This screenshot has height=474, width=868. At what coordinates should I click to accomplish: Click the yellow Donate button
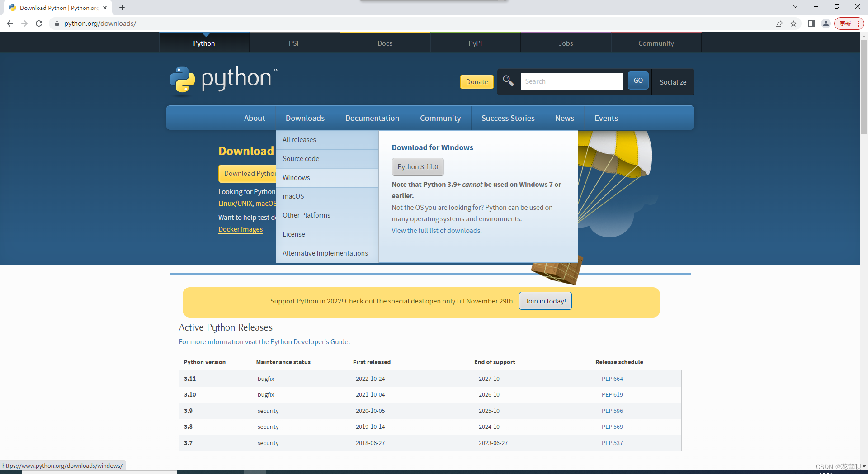coord(476,82)
